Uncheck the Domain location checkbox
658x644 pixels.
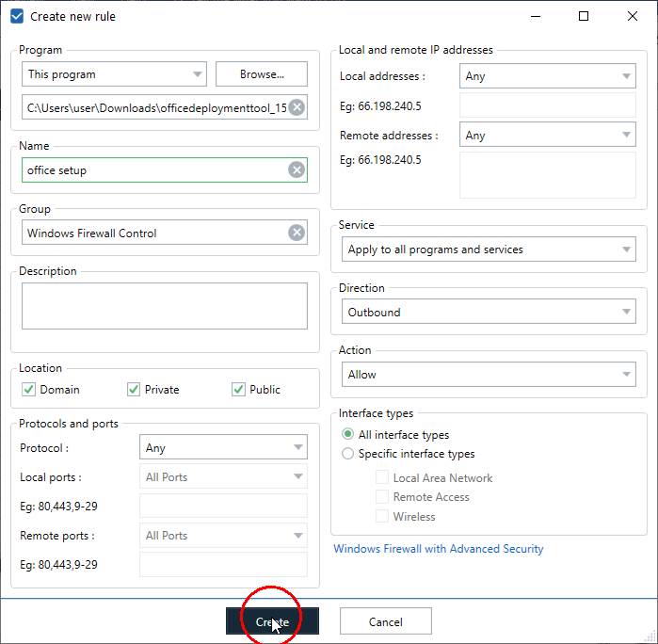[x=29, y=390]
